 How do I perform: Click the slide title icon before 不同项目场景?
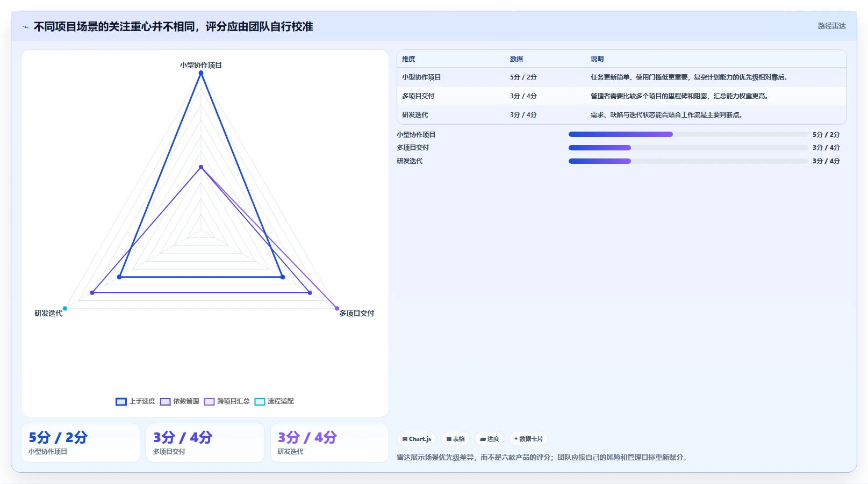25,27
